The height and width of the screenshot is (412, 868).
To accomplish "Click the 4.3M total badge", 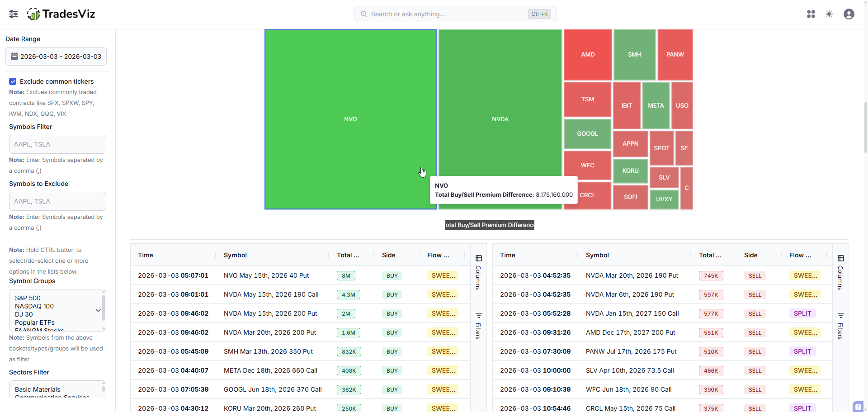I will click(349, 294).
